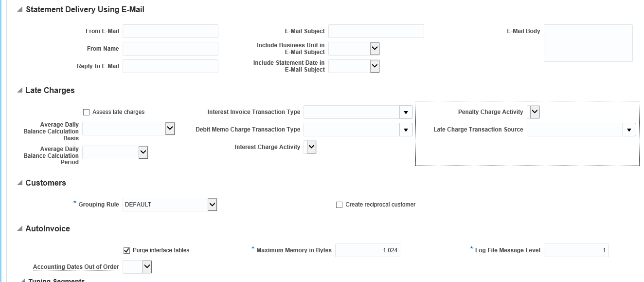Open the Grouping Rule dropdown

[212, 204]
